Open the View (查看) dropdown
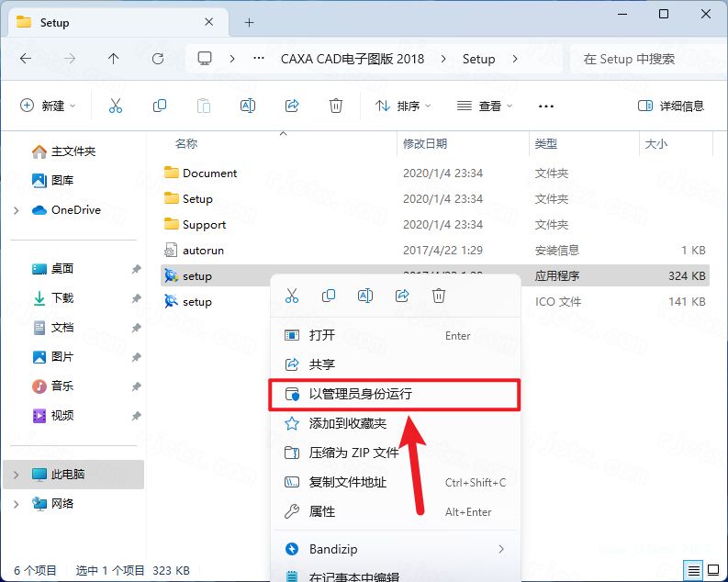 485,106
